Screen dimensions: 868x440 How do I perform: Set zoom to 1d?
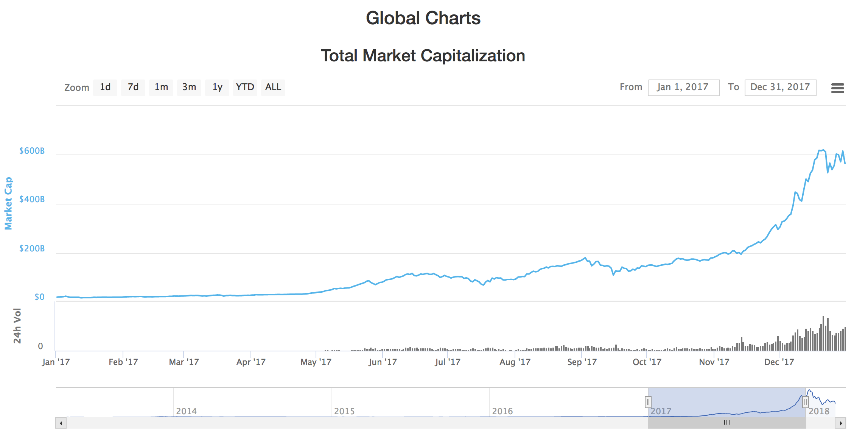[105, 87]
